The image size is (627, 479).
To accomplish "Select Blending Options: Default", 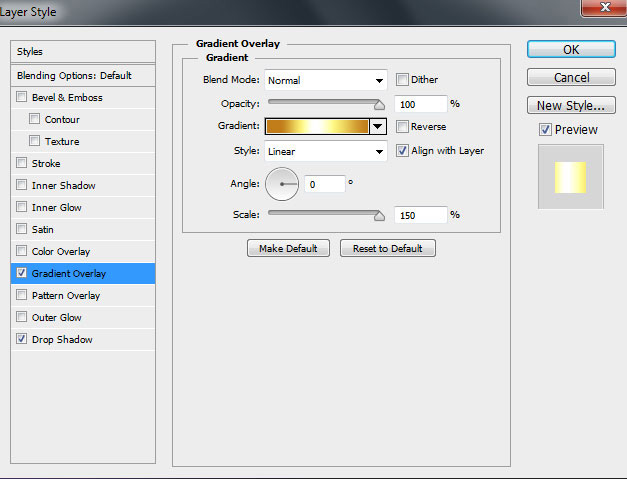I will click(83, 76).
